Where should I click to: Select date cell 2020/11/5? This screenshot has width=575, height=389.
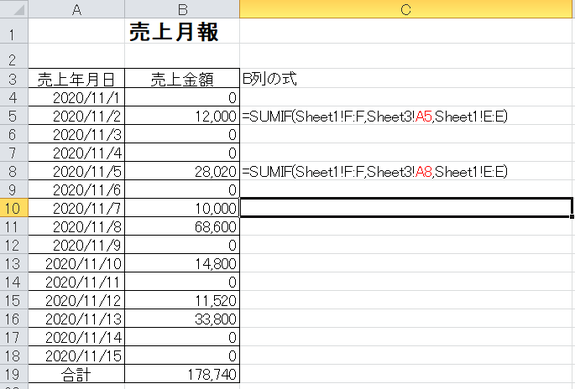77,171
